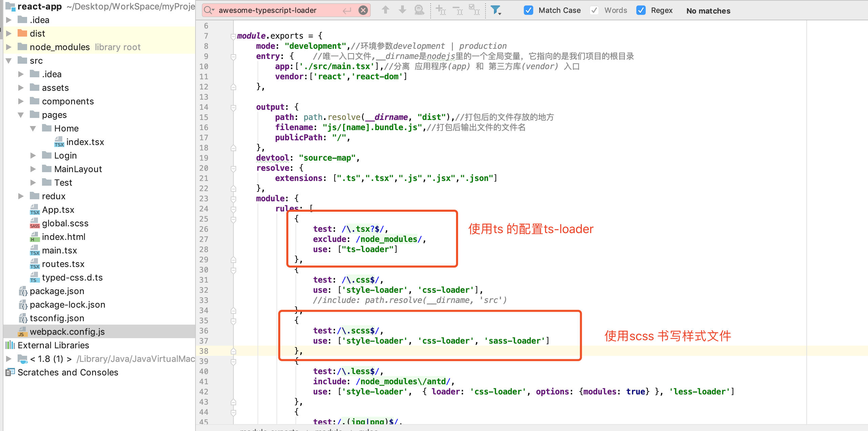Screen dimensions: 868x431
Task: Select the index.html file icon
Action: tap(35, 237)
